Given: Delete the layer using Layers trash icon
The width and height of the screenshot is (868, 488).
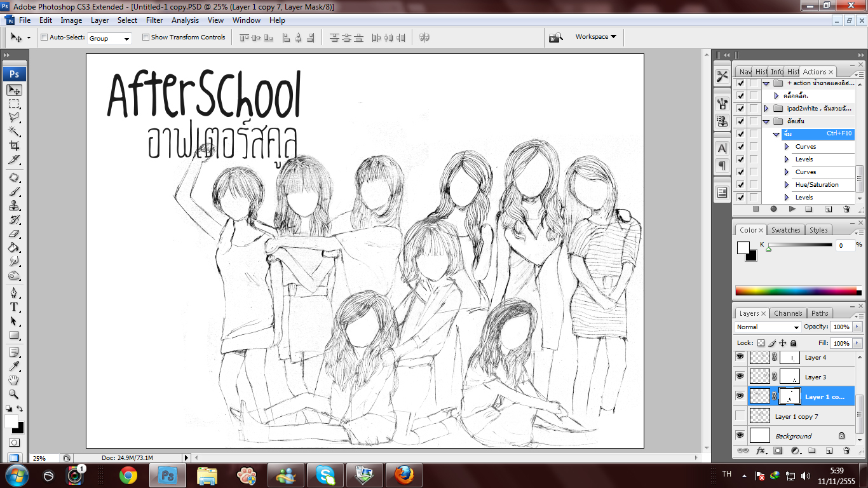Looking at the screenshot, I should (x=846, y=451).
